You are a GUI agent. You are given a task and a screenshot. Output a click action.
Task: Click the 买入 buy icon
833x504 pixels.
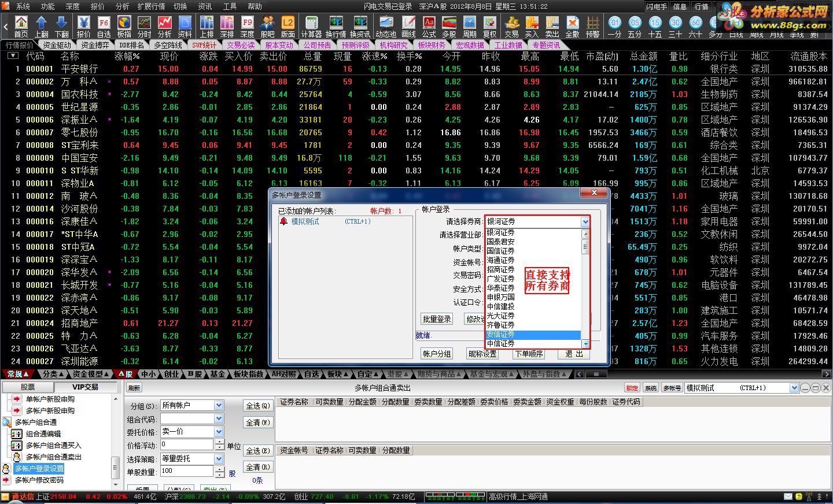(x=532, y=26)
